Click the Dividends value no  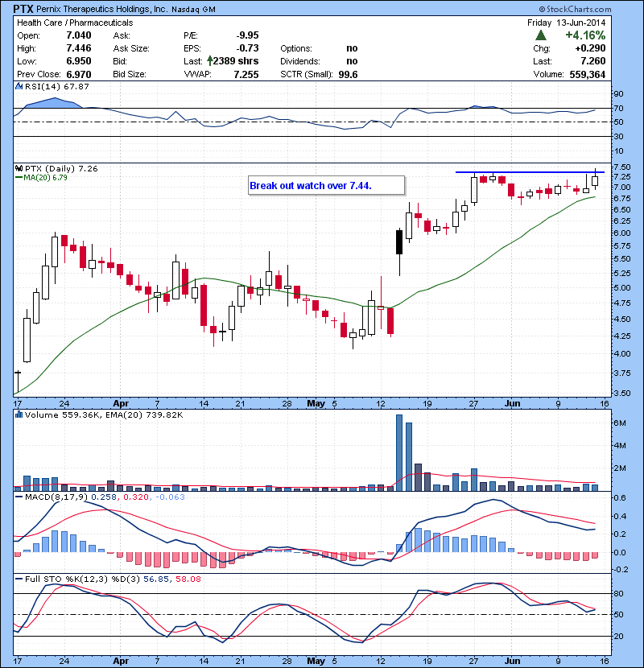[352, 61]
